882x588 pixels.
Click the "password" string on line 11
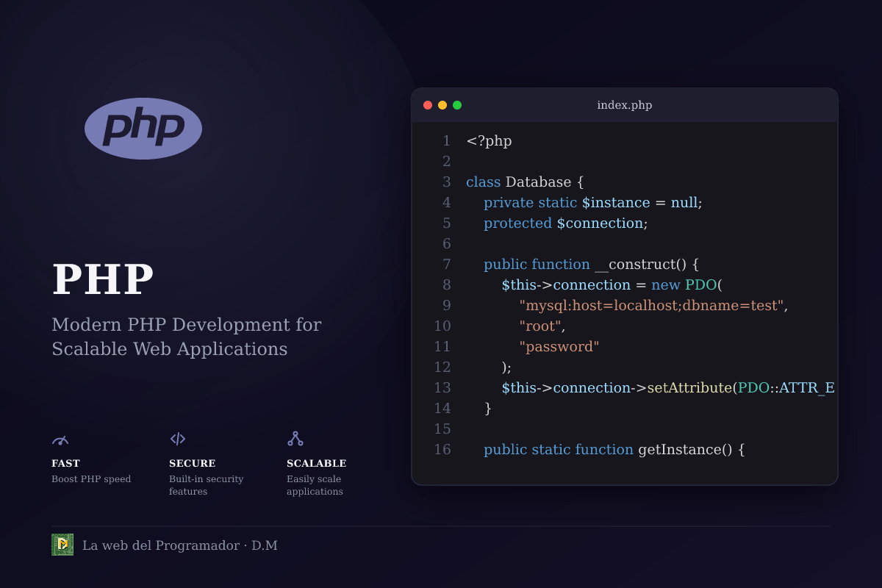[x=559, y=347]
